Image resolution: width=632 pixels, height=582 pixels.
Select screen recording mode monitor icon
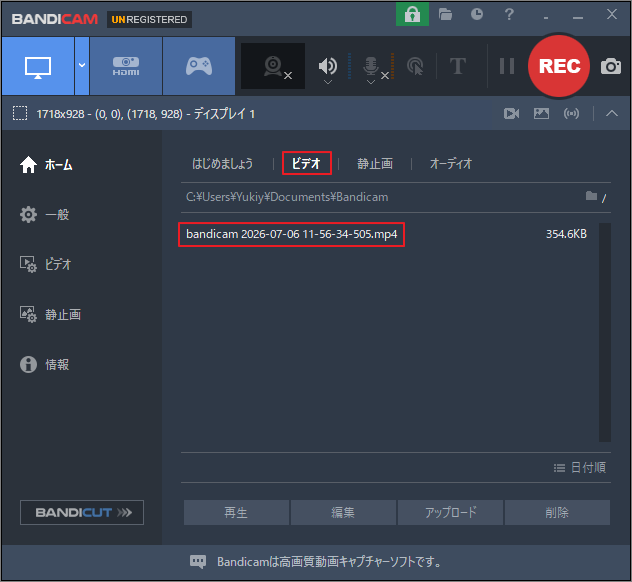coord(38,67)
